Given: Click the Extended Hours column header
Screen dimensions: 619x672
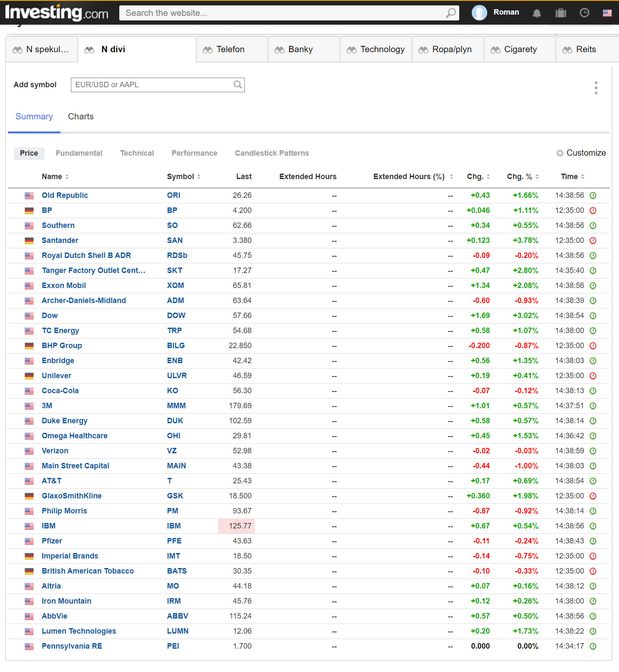Looking at the screenshot, I should pos(308,177).
